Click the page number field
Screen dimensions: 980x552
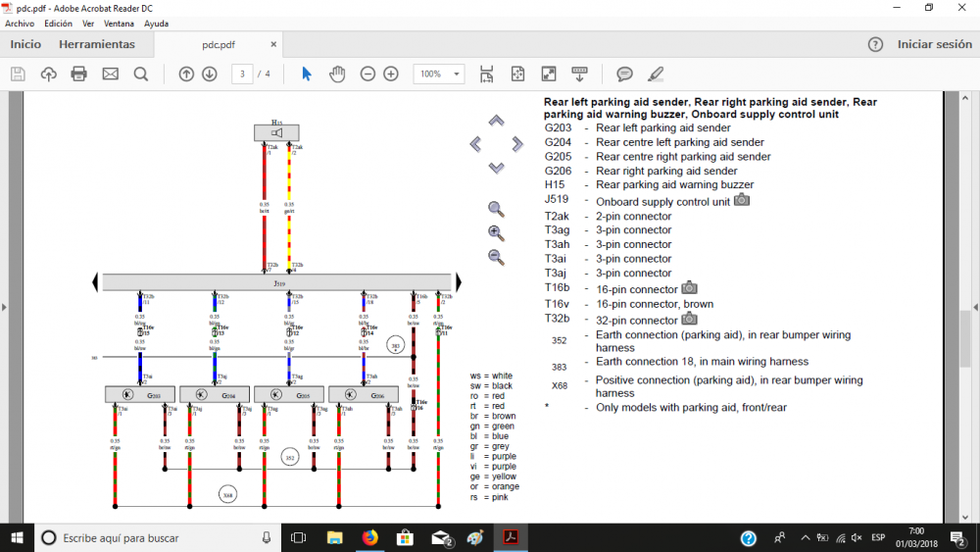click(x=242, y=74)
